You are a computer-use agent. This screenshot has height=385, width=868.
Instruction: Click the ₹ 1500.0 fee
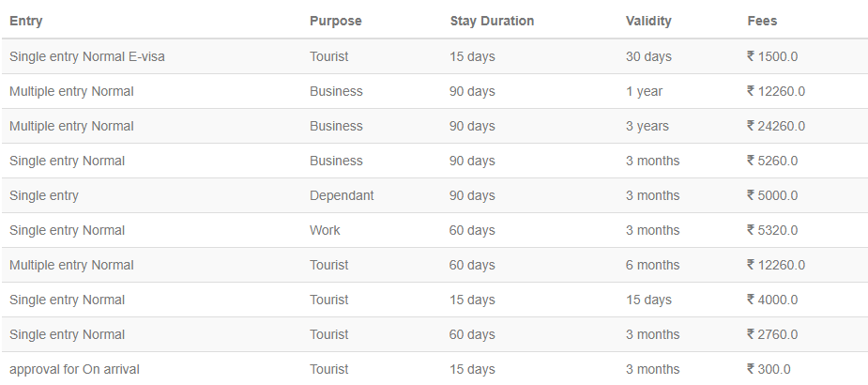click(x=771, y=56)
